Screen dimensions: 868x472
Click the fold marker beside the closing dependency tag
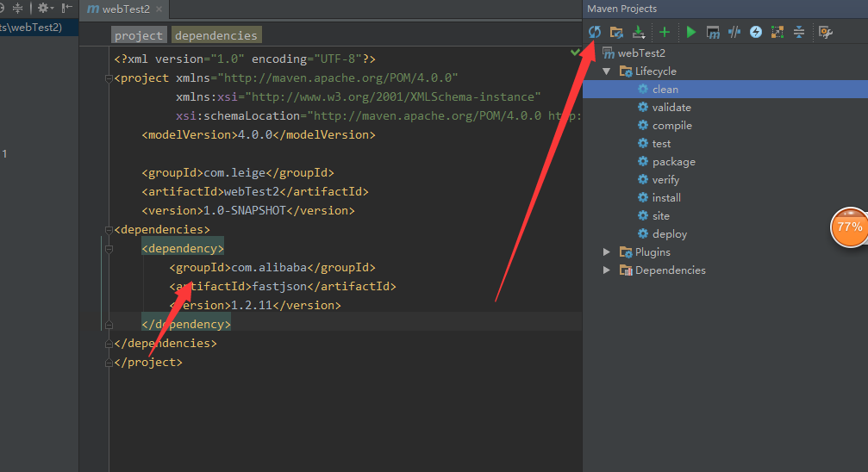(x=109, y=325)
